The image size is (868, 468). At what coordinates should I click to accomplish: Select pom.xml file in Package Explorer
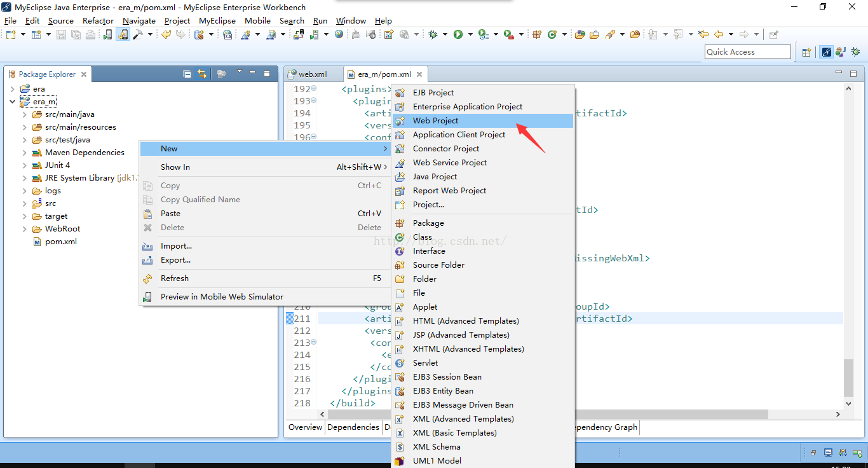[60, 242]
